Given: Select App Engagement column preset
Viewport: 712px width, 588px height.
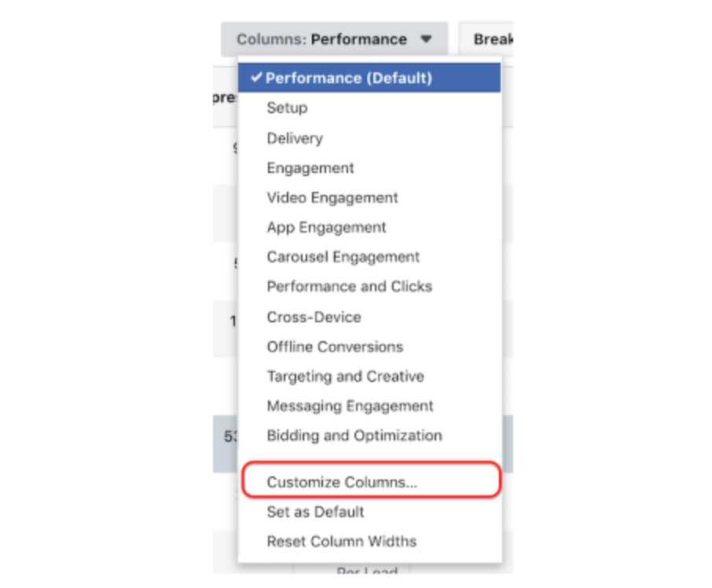Looking at the screenshot, I should [327, 228].
